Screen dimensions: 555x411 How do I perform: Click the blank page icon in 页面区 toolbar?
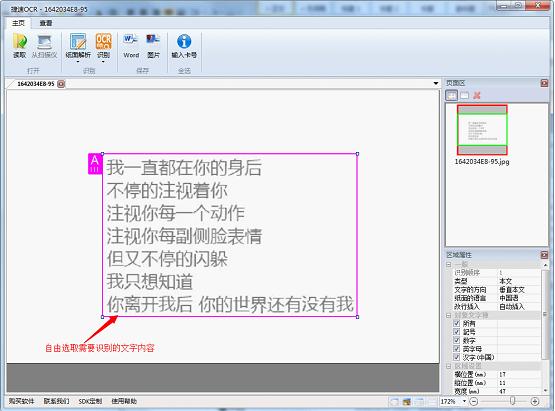(464, 95)
